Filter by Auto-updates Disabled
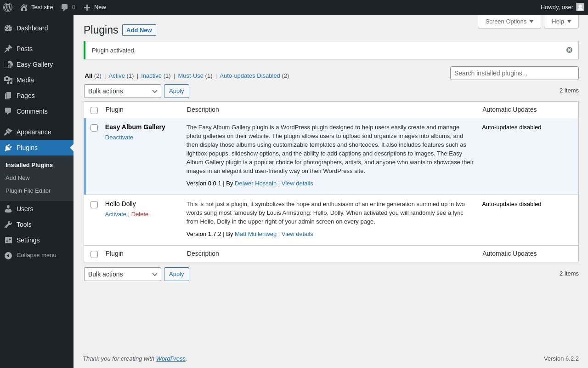 click(250, 76)
